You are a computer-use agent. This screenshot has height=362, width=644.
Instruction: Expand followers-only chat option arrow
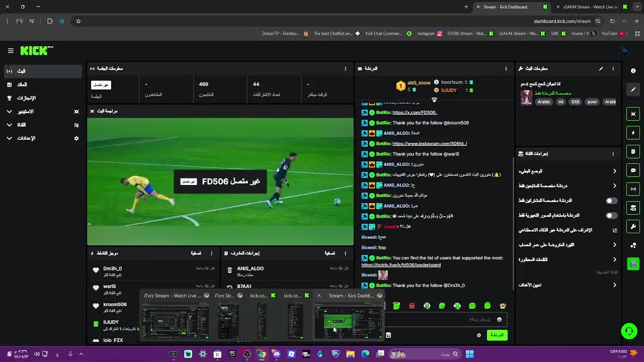(x=614, y=186)
